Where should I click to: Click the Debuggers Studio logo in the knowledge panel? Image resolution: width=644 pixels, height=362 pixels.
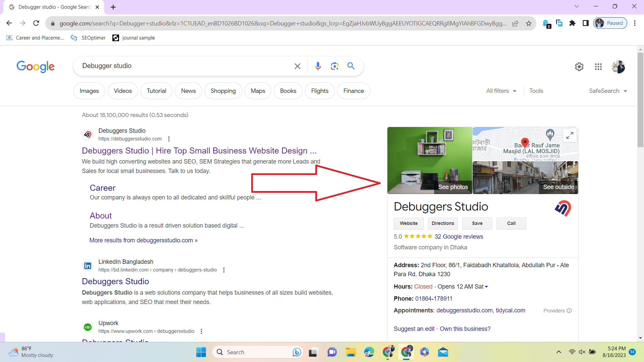pos(563,208)
